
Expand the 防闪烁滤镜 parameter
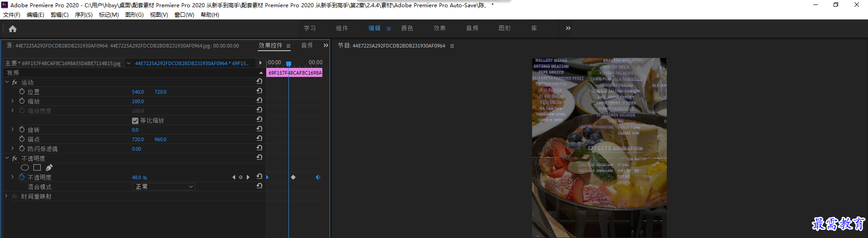(x=13, y=148)
